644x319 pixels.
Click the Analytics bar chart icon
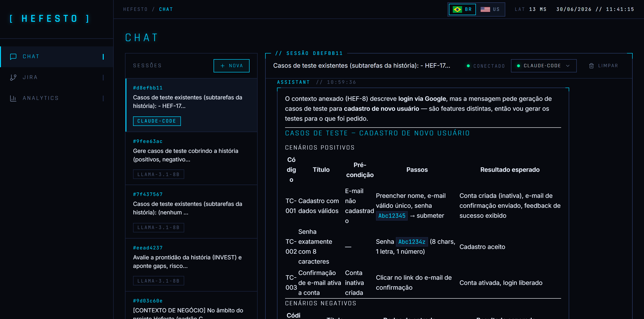(13, 98)
